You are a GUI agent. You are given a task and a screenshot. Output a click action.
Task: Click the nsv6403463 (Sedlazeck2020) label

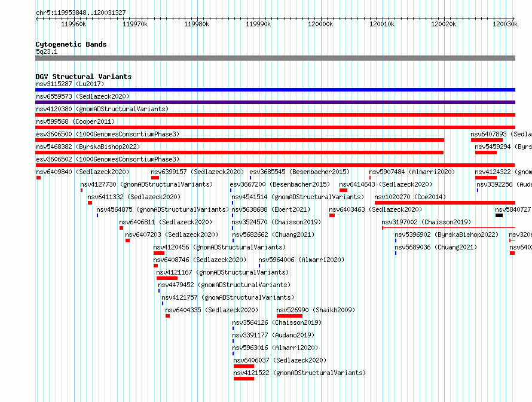375,209
